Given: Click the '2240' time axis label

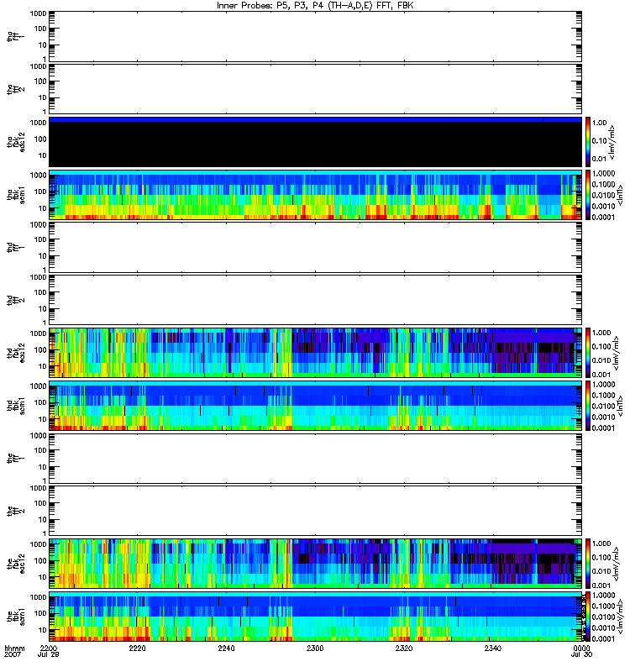Looking at the screenshot, I should coord(226,648).
